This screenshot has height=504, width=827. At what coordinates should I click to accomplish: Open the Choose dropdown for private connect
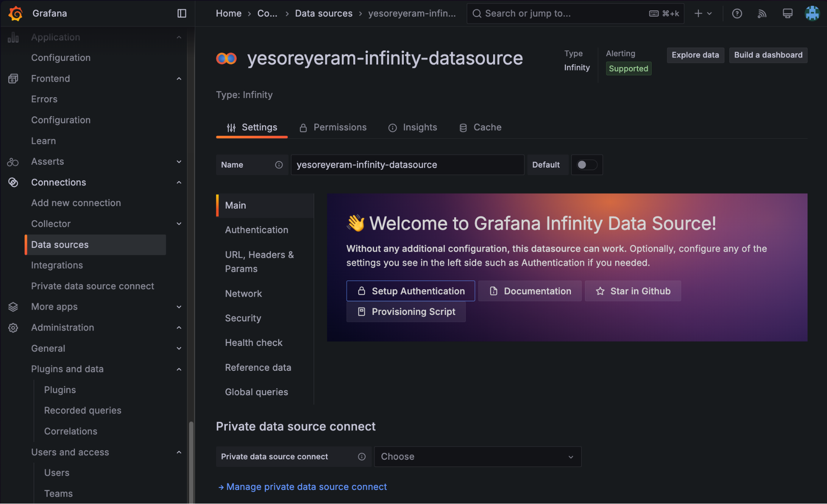477,456
